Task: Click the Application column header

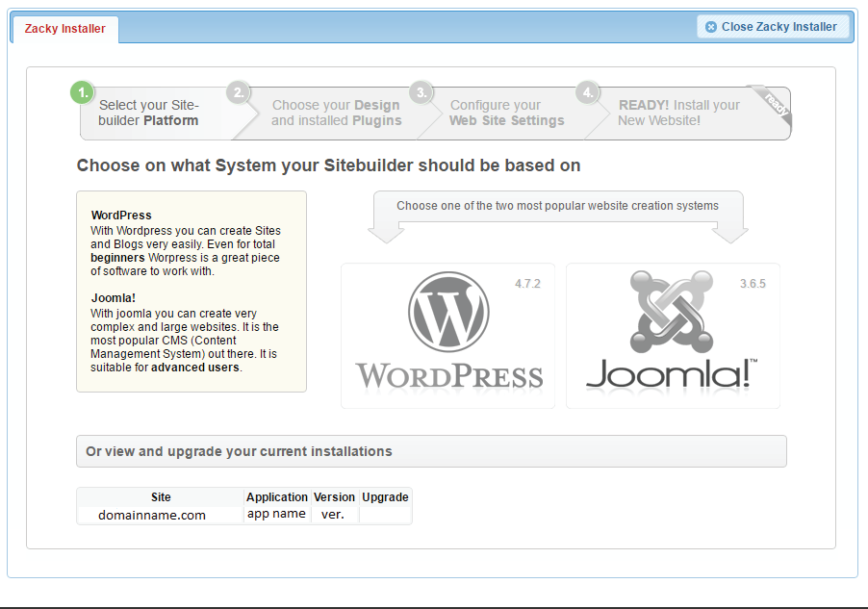Action: click(277, 497)
